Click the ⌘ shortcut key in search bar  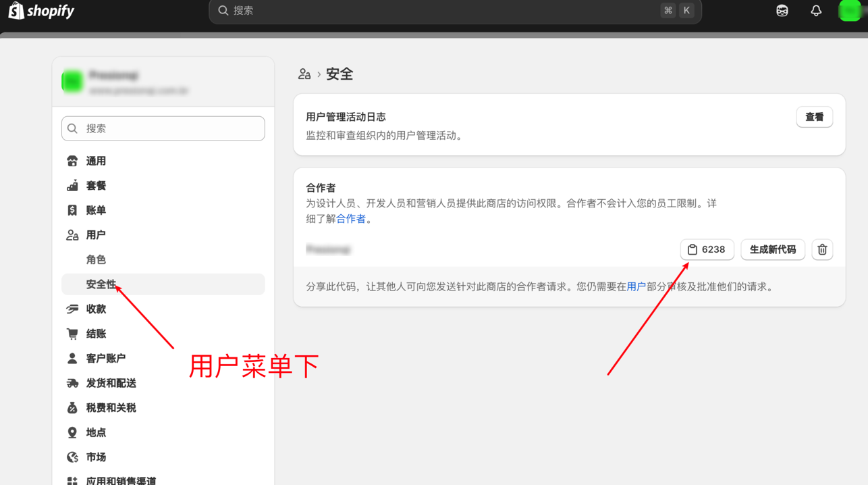pyautogui.click(x=668, y=11)
